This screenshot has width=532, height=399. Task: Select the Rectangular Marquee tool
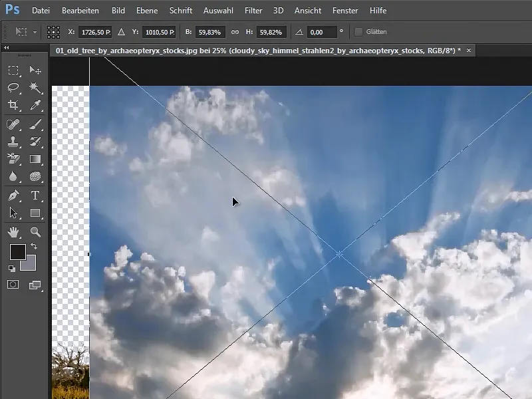coord(13,70)
